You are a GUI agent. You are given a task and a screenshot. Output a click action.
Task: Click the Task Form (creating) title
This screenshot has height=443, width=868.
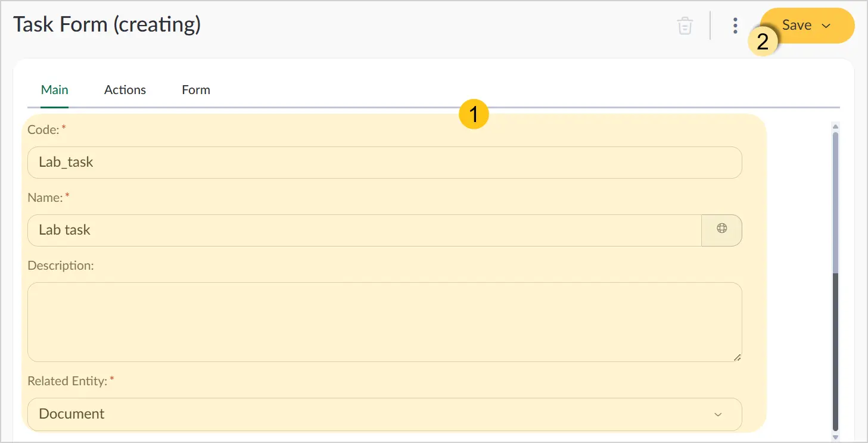coord(107,25)
